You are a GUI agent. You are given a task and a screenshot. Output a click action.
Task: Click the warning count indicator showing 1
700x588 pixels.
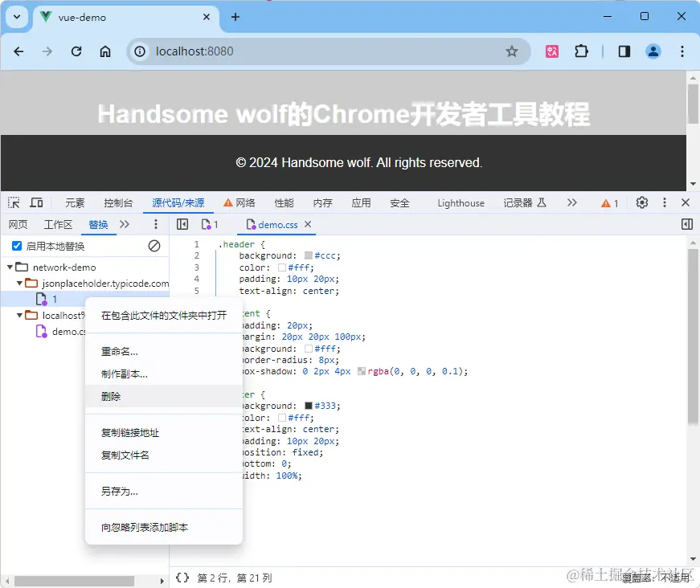(610, 203)
